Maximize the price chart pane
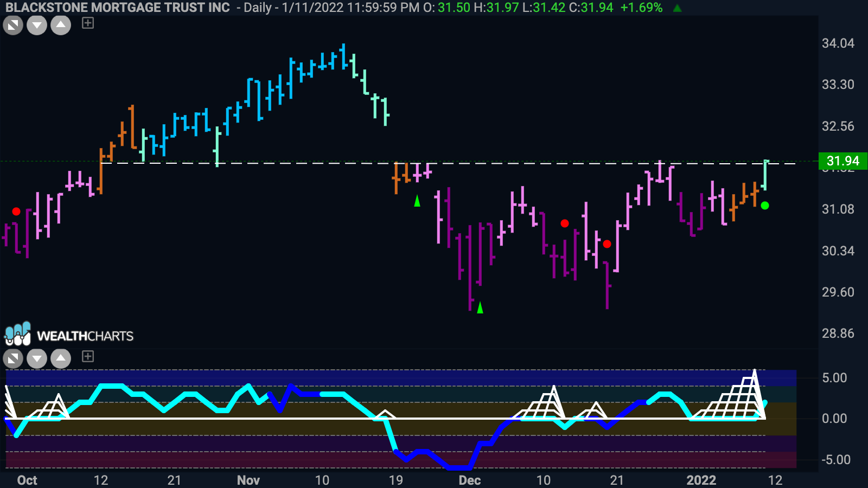Image resolution: width=868 pixels, height=488 pixels. point(13,25)
